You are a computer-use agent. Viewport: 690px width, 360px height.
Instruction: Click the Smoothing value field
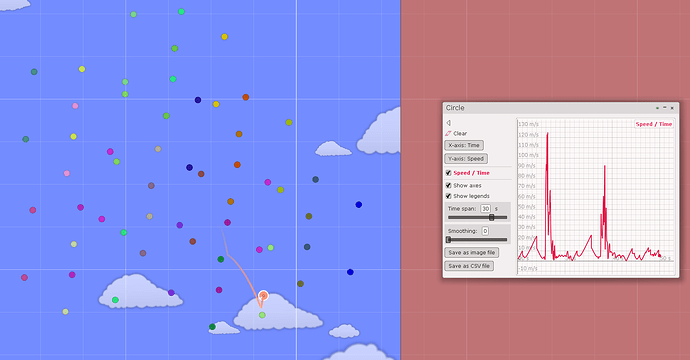[x=485, y=231]
